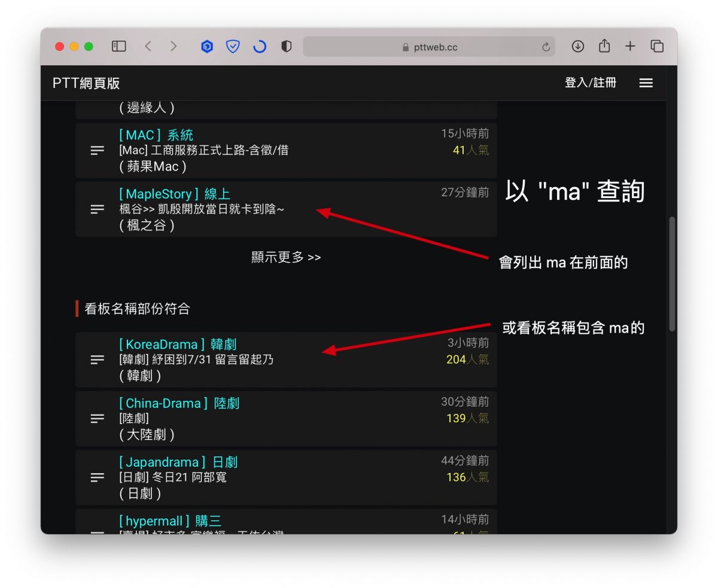
Task: Open the [ China-Drama ] 陸劇 board
Action: click(x=179, y=403)
